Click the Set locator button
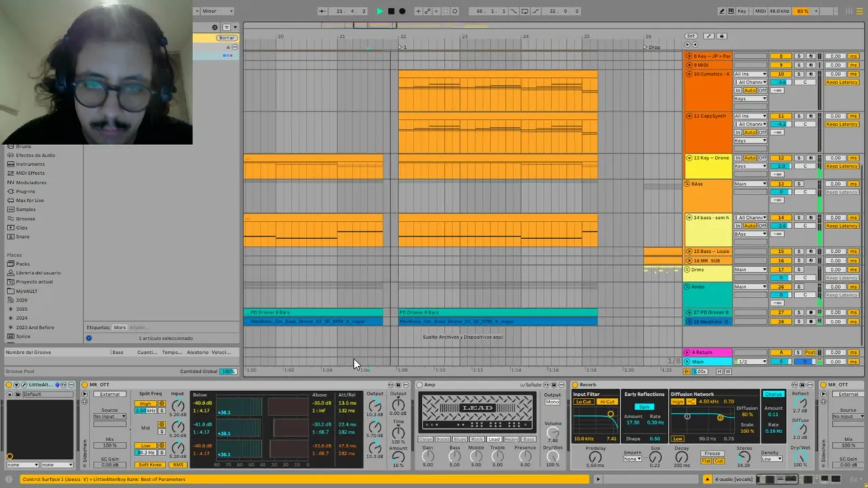 coord(690,36)
